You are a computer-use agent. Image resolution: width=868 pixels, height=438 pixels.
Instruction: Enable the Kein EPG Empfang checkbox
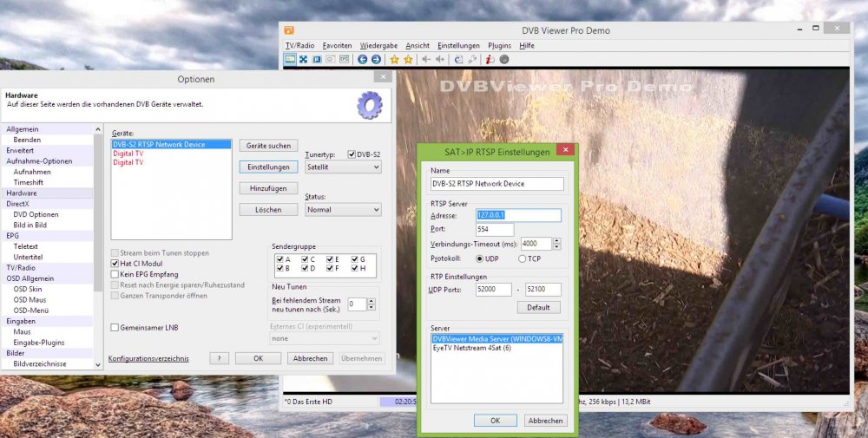tap(115, 274)
